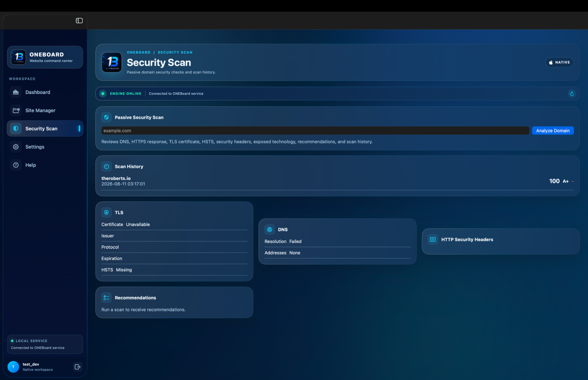Click the Dashboard bar chart icon

(x=16, y=92)
